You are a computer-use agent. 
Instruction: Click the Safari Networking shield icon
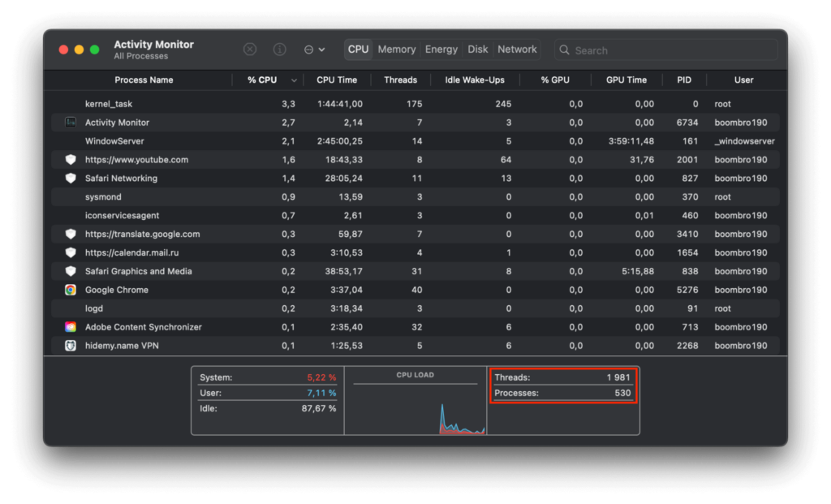click(71, 179)
